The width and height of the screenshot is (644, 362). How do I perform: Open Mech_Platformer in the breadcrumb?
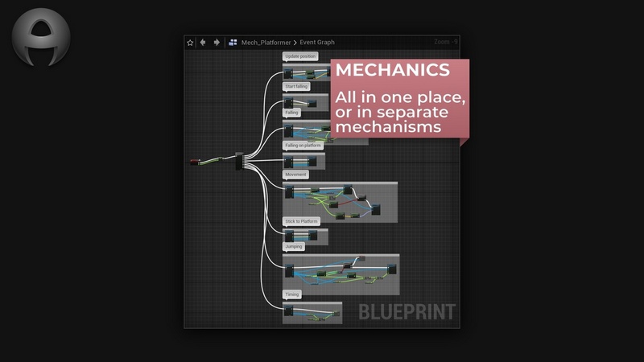(x=266, y=42)
